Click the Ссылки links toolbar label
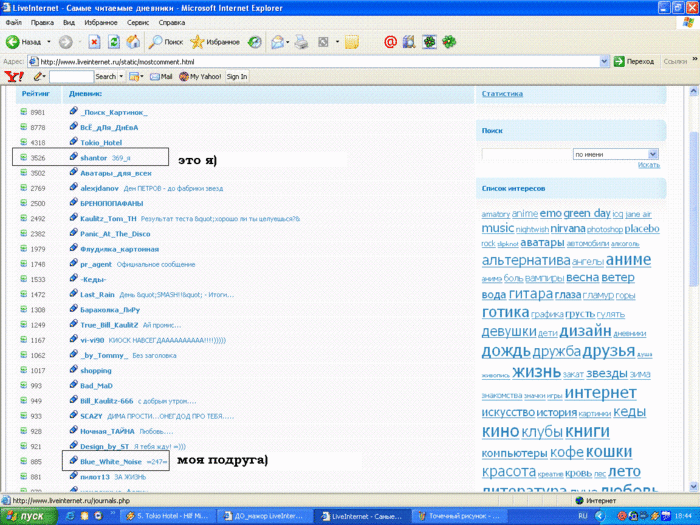Screen dimensions: 700x525 pyautogui.click(x=675, y=62)
